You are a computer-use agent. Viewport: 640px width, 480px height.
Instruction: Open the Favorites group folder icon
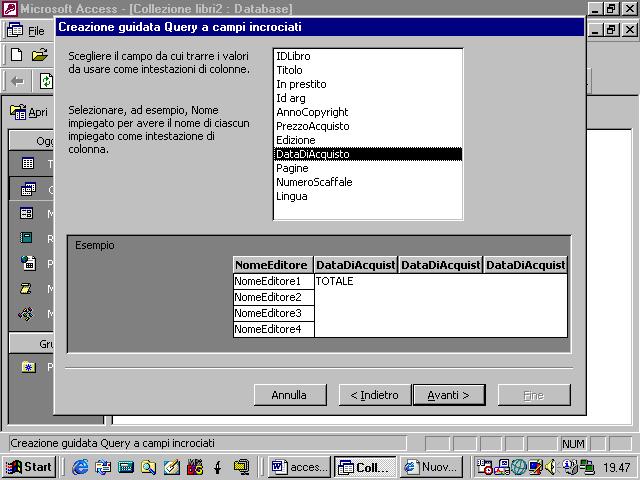point(28,367)
